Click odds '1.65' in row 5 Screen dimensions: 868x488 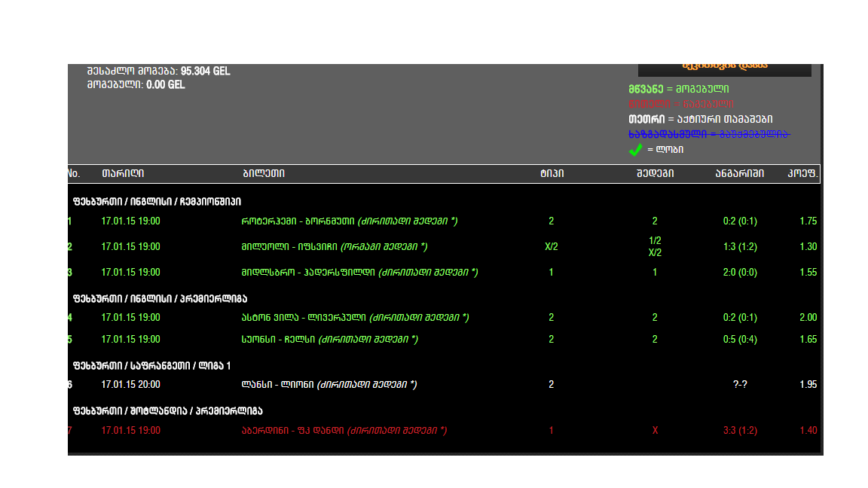[x=808, y=339]
